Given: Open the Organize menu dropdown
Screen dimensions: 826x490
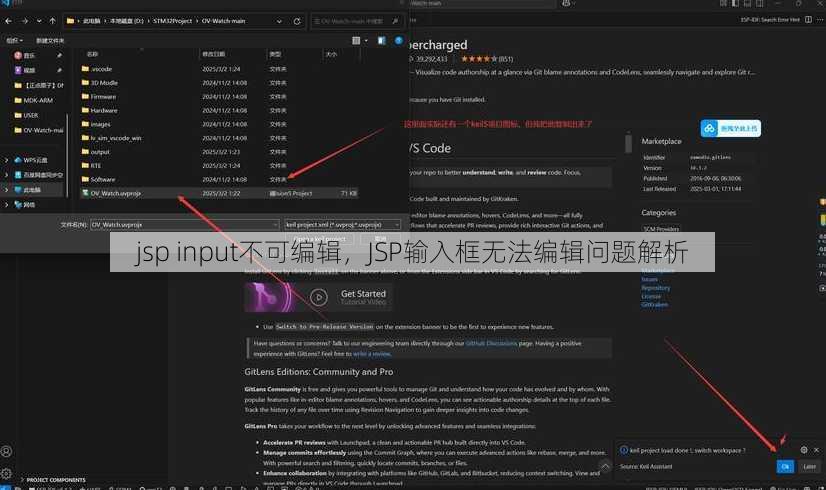Looking at the screenshot, I should point(14,41).
